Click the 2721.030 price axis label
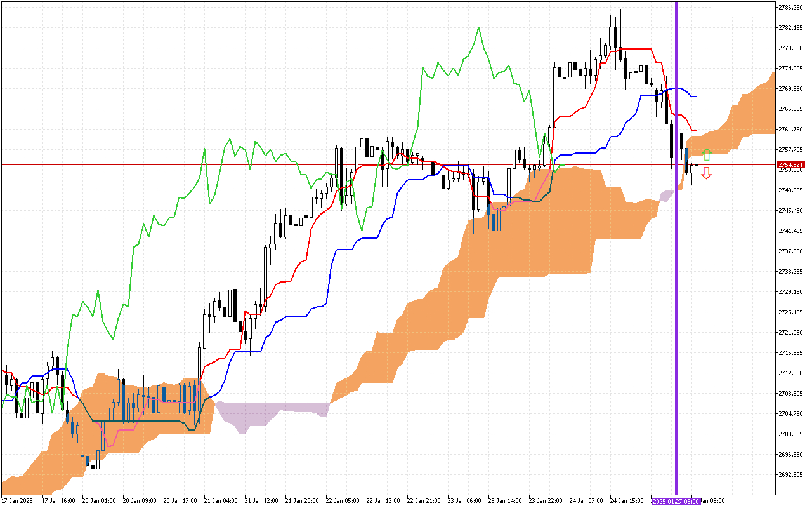 point(790,333)
